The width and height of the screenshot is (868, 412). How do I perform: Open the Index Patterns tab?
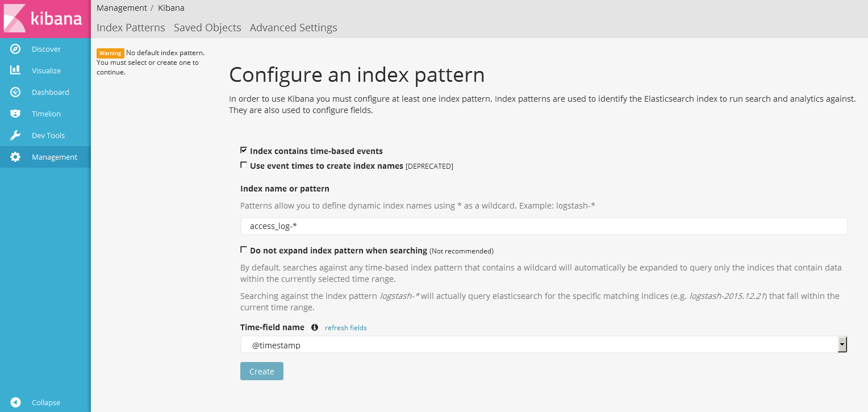tap(131, 27)
